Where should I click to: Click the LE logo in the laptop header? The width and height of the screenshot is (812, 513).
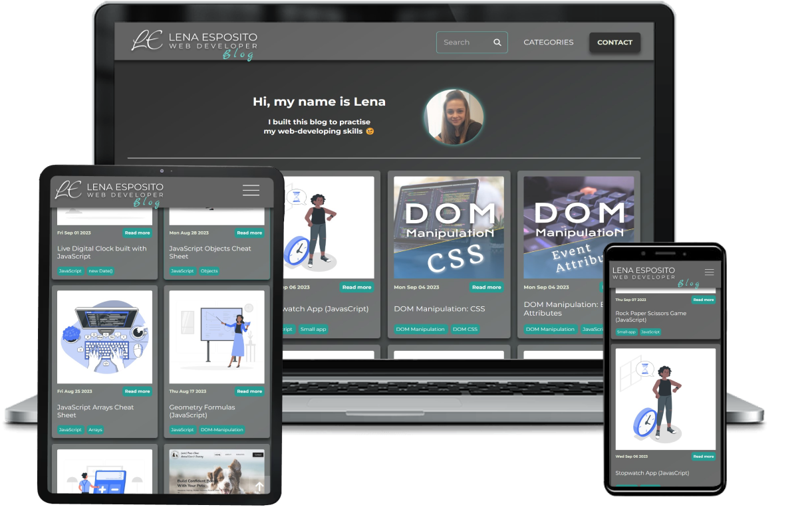146,41
